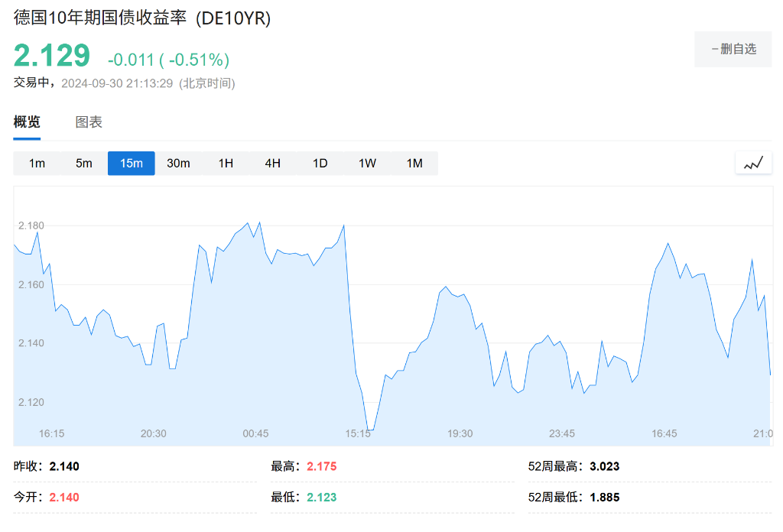The image size is (783, 532).
Task: Click the 最低 value 2.123
Action: [x=321, y=497]
